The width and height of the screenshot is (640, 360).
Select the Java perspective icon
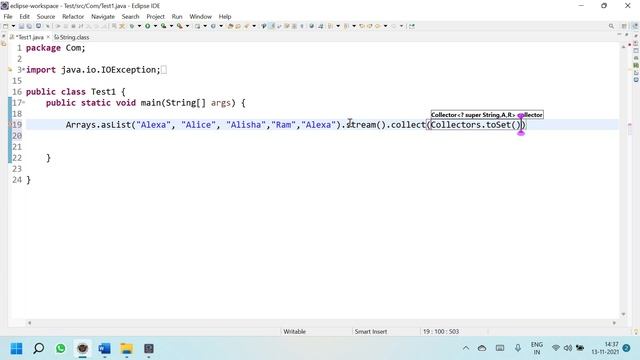[x=635, y=26]
